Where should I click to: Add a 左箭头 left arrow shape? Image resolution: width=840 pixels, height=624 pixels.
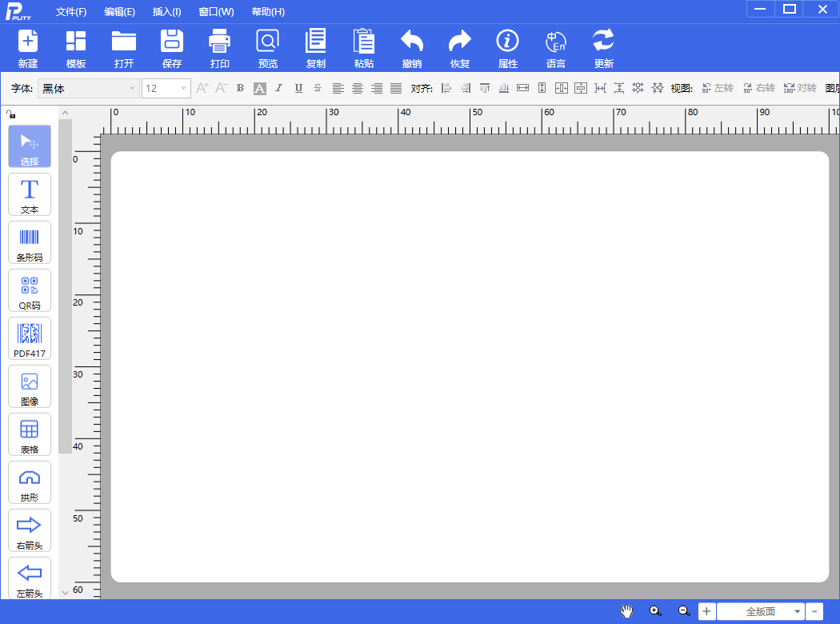30,578
